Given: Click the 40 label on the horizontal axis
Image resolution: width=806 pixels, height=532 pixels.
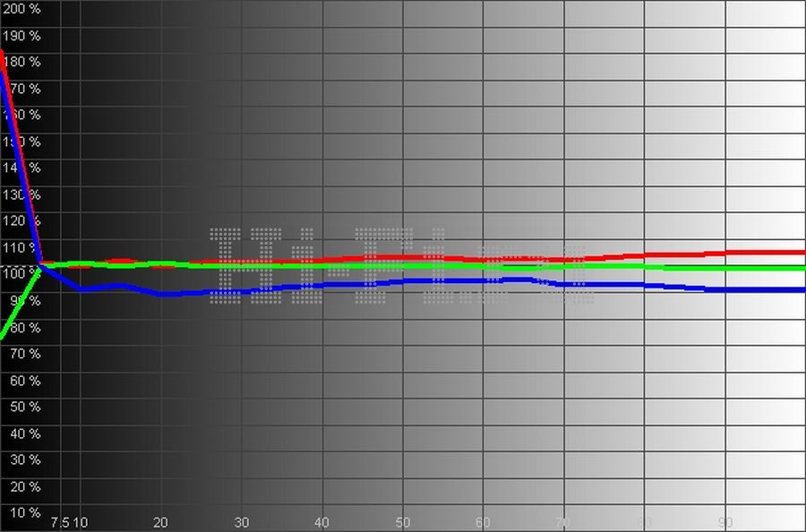Looking at the screenshot, I should [x=322, y=522].
